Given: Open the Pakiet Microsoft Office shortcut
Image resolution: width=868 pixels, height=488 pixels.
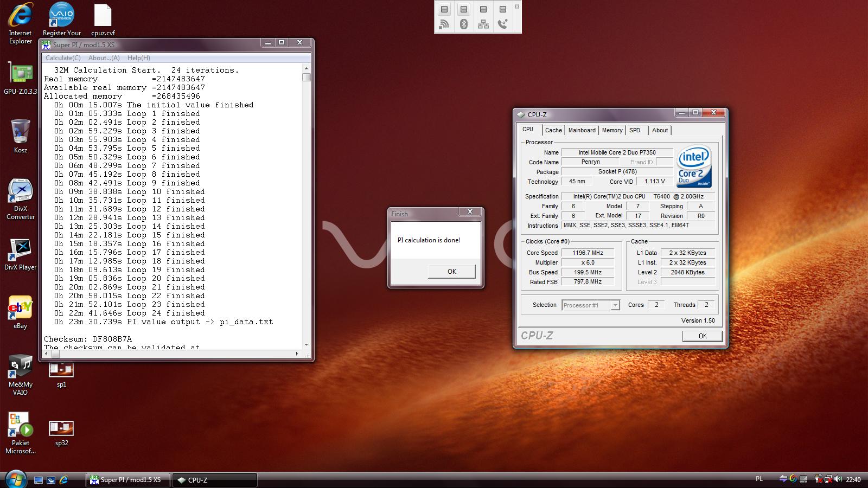Looking at the screenshot, I should click(20, 434).
